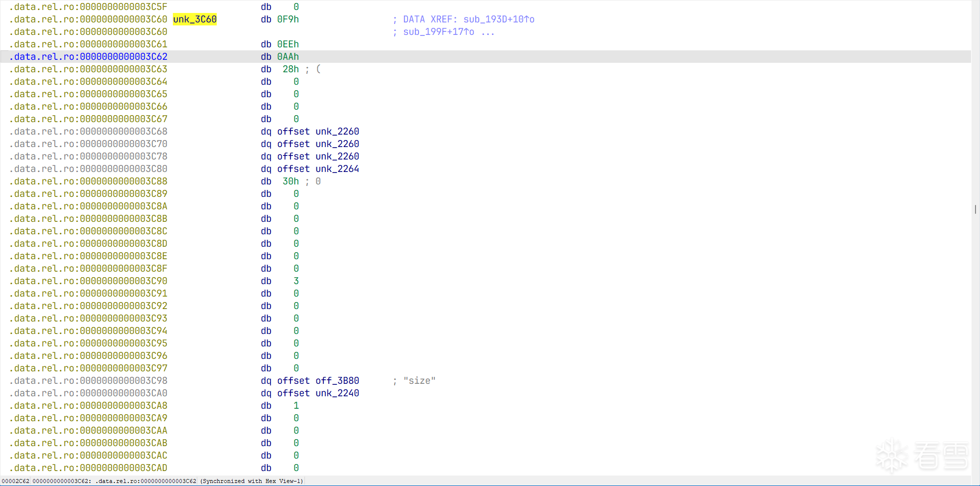Image resolution: width=980 pixels, height=486 pixels.
Task: Select address .data.rel.ro:0000000000003C80
Action: (x=89, y=169)
